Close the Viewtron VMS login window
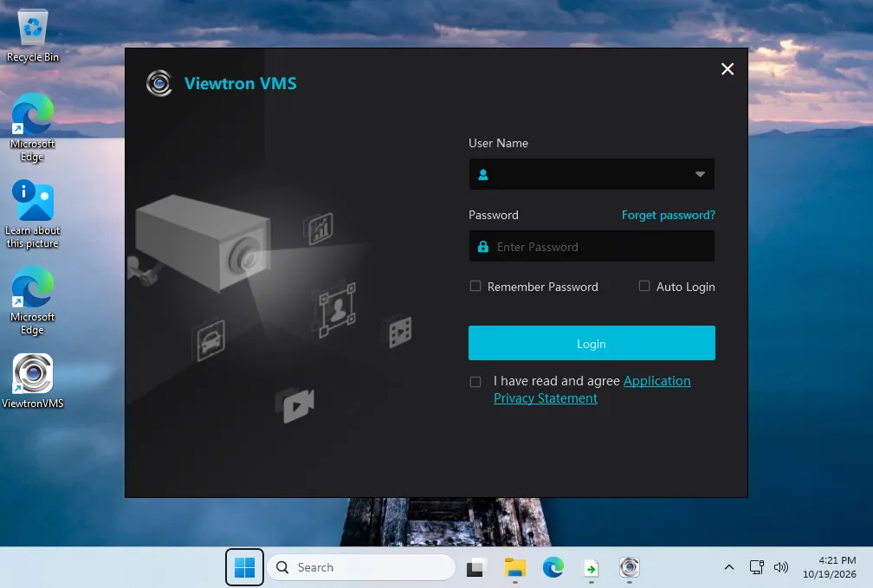The height and width of the screenshot is (588, 873). click(727, 69)
